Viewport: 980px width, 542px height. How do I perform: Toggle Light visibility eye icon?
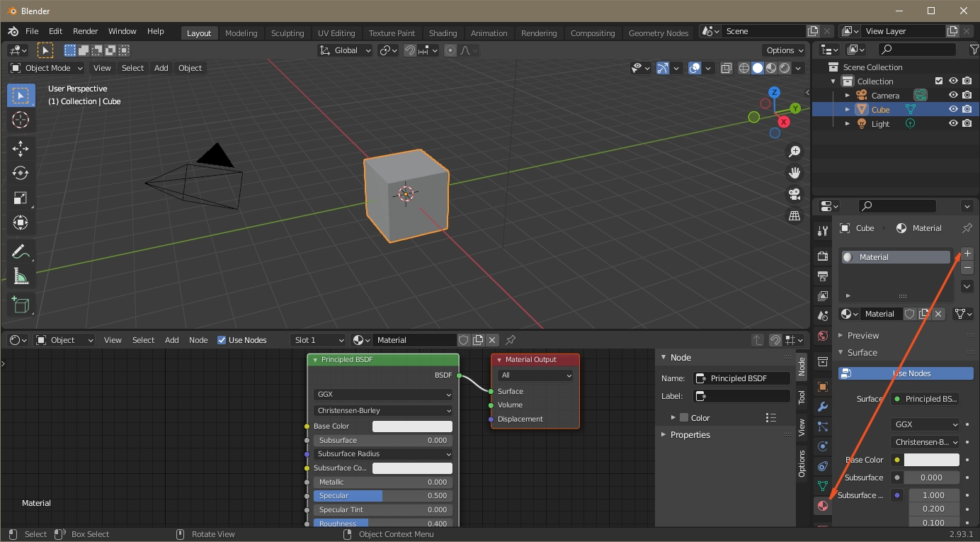pos(953,123)
